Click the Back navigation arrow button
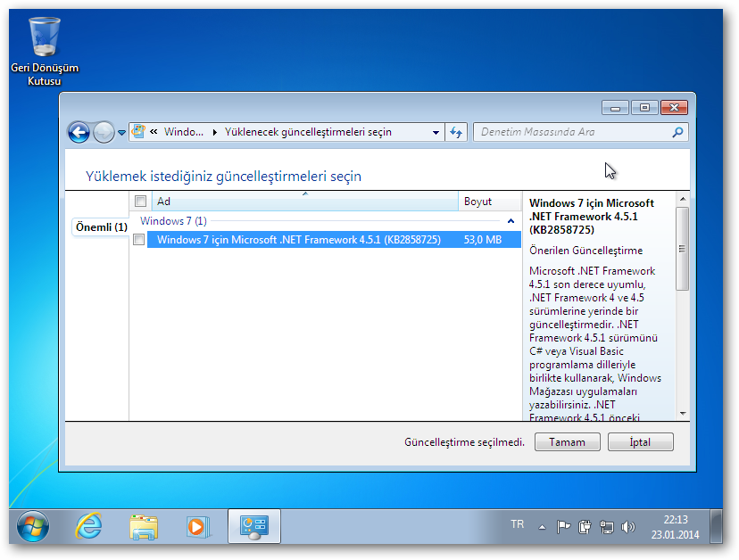This screenshot has height=560, width=739. click(x=79, y=132)
